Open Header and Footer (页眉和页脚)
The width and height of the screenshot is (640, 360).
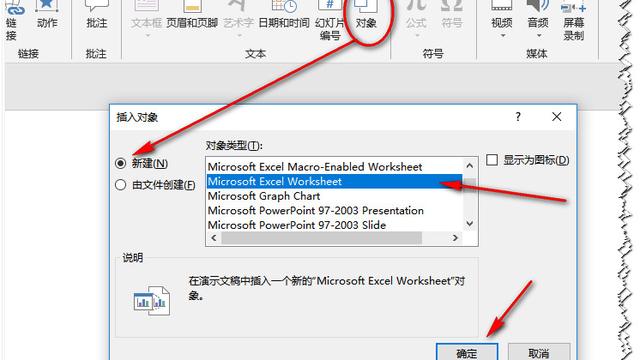pyautogui.click(x=192, y=16)
